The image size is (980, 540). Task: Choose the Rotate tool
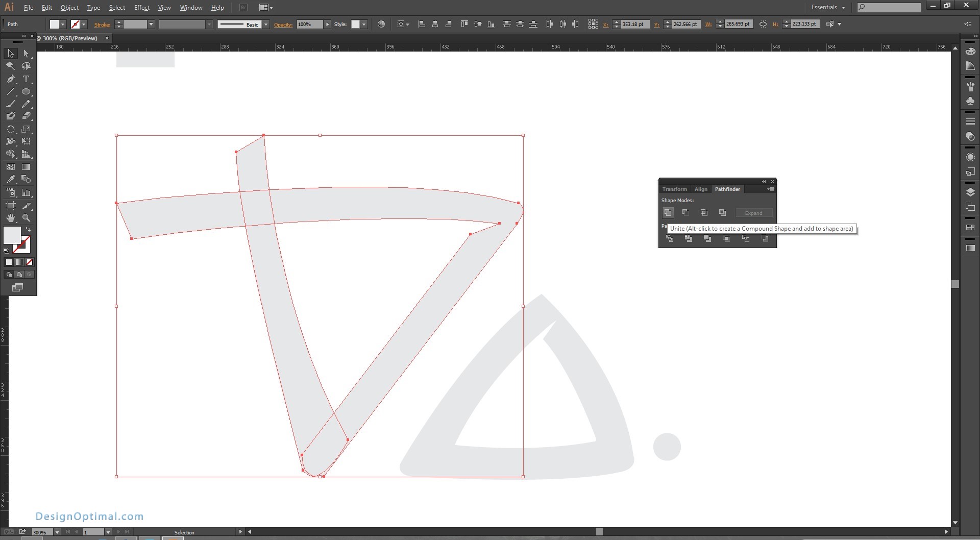(11, 129)
